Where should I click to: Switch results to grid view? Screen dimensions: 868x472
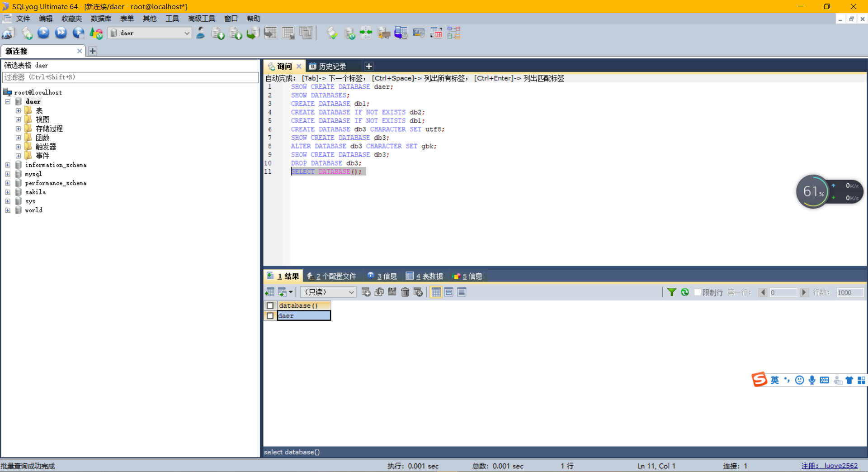click(x=436, y=292)
